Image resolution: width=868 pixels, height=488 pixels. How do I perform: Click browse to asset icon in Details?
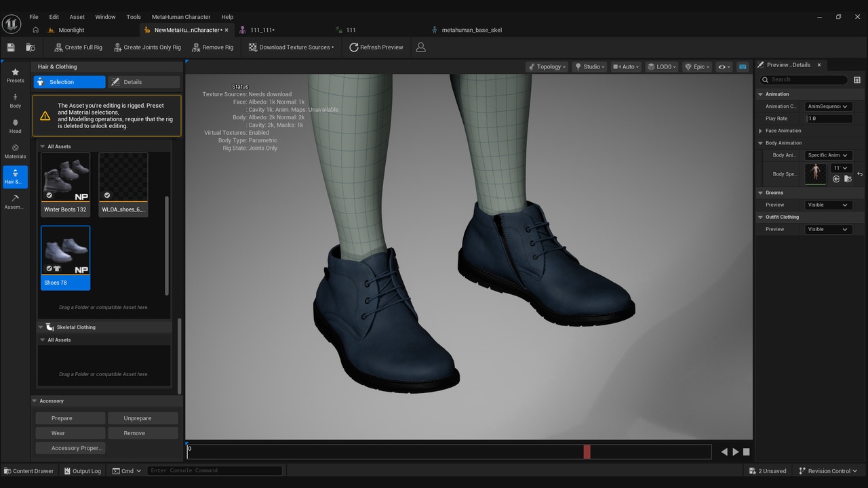point(848,179)
